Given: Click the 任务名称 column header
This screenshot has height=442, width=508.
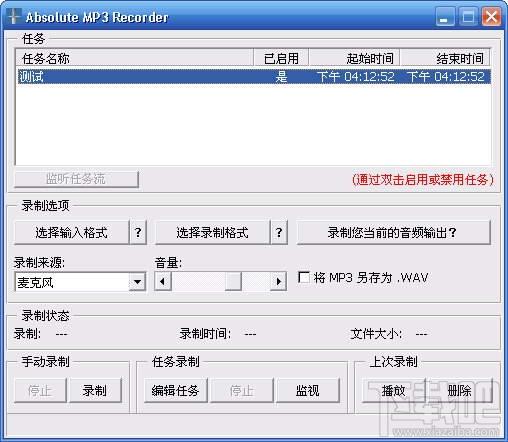Looking at the screenshot, I should click(x=134, y=58).
